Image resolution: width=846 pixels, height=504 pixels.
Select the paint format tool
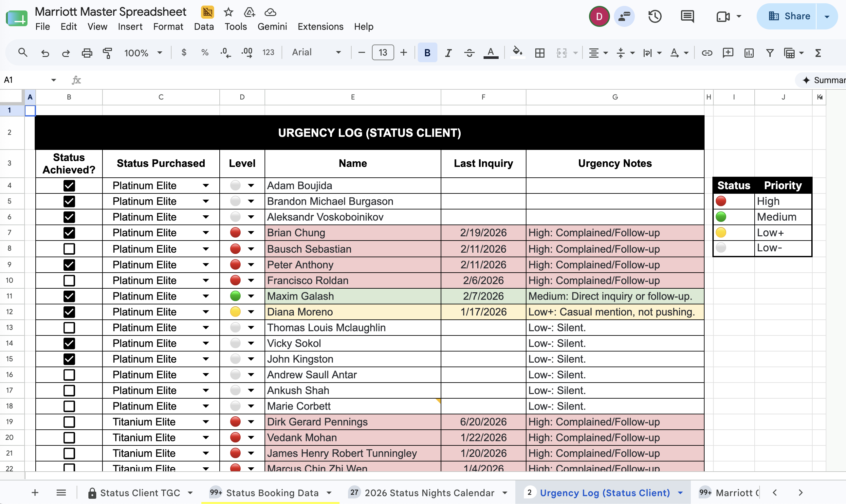point(107,53)
